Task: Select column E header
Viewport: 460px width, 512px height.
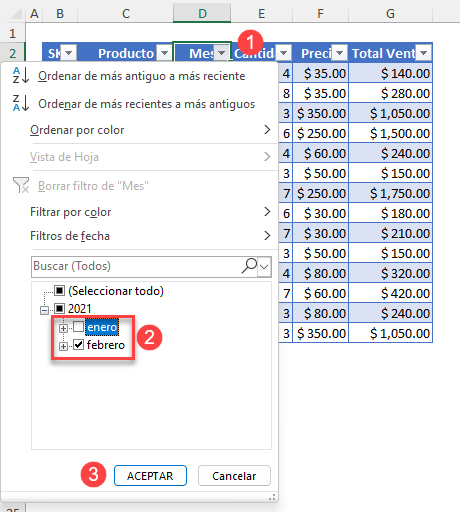Action: click(x=262, y=14)
